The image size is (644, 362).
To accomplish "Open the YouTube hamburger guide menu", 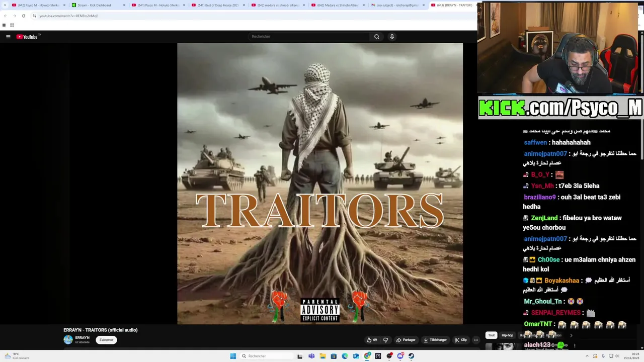I will pos(8,37).
